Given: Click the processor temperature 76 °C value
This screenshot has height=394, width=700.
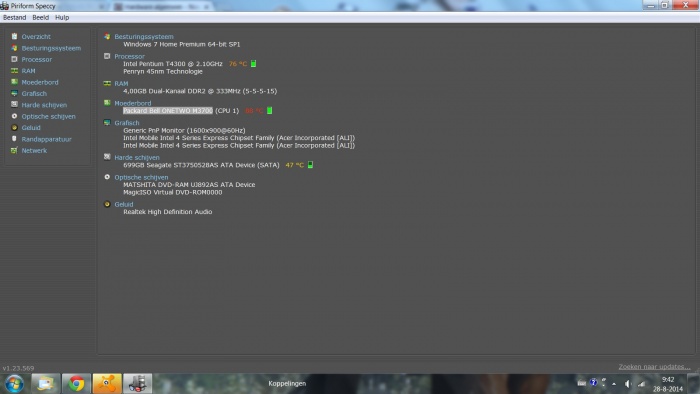Looking at the screenshot, I should pos(238,64).
